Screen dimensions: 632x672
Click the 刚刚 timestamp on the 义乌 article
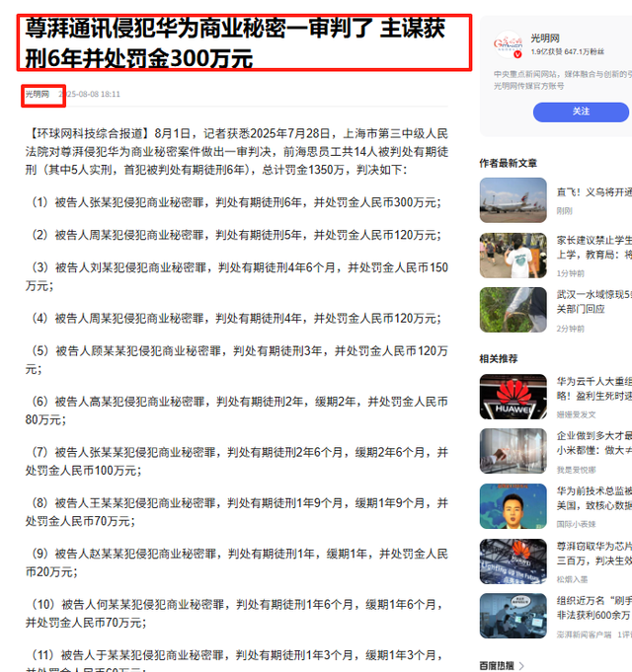tap(564, 211)
